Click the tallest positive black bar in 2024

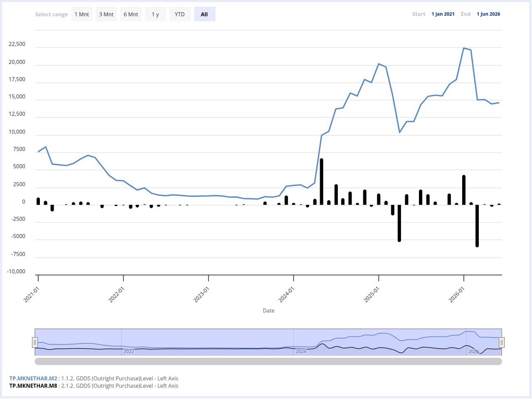click(322, 182)
